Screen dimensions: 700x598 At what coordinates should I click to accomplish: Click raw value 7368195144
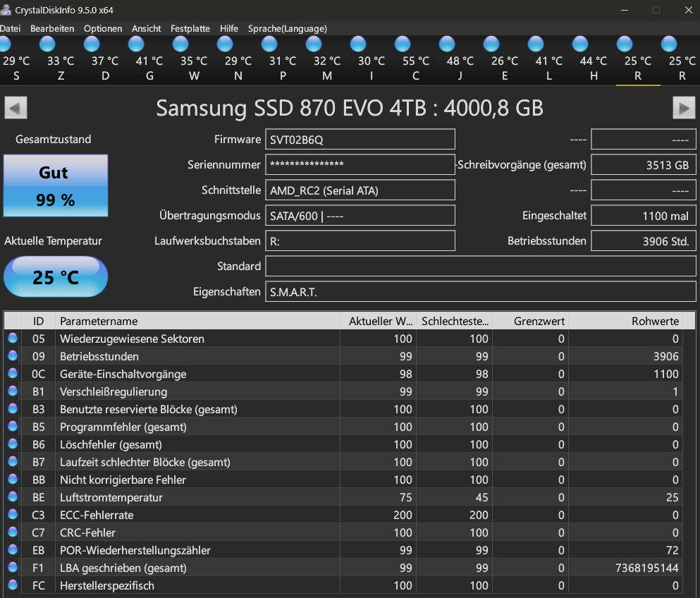click(647, 568)
